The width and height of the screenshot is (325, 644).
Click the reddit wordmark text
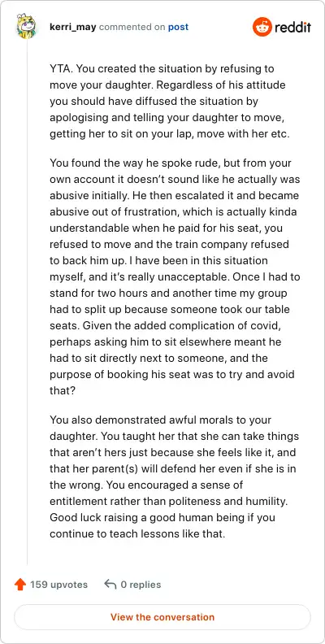(x=292, y=27)
